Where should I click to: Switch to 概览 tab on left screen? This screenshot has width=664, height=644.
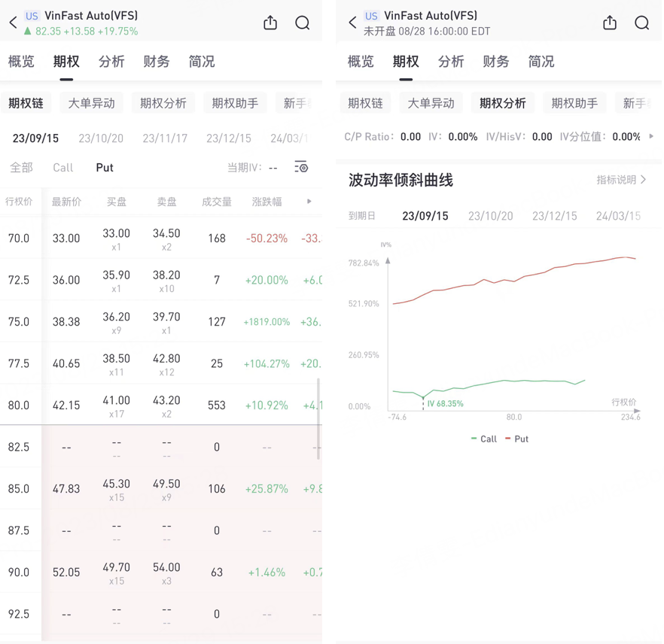[x=21, y=62]
